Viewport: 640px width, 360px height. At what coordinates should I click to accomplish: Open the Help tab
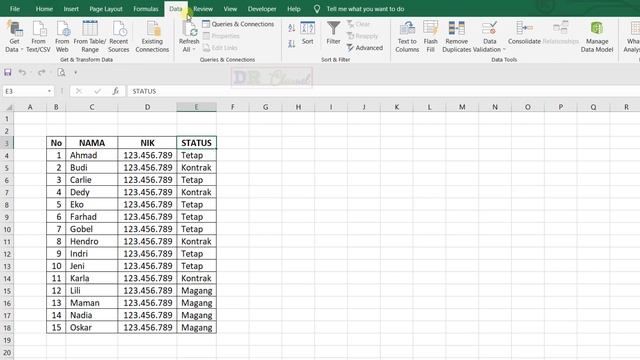pyautogui.click(x=293, y=9)
